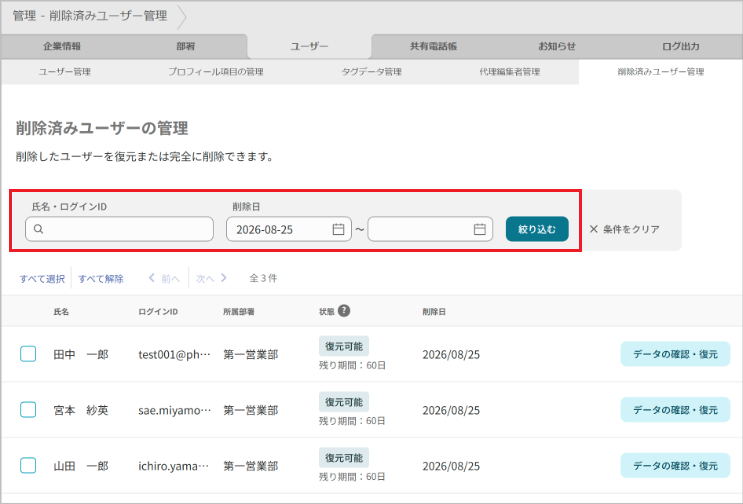The image size is (743, 504).
Task: Open calendar icon in start date field
Action: [338, 229]
